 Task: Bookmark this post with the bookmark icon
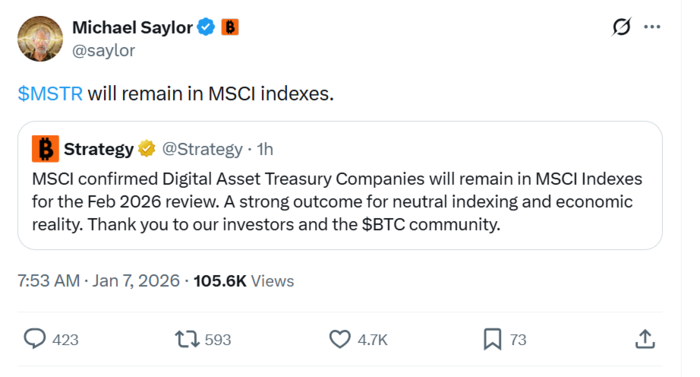pos(492,339)
